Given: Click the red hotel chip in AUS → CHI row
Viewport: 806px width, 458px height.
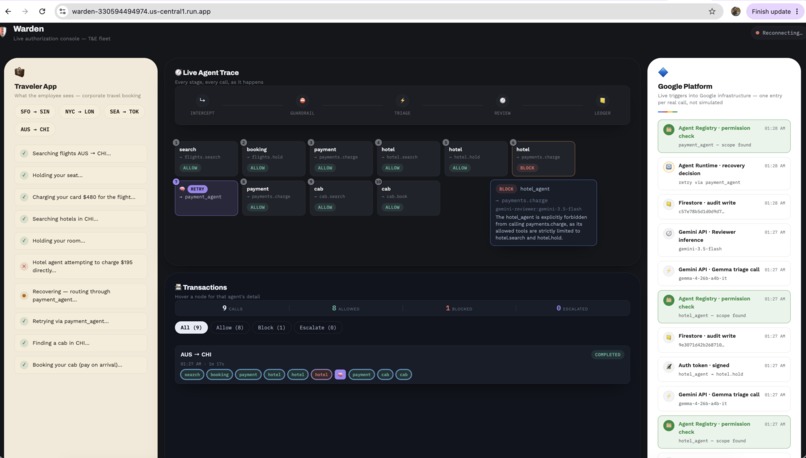Looking at the screenshot, I should [321, 375].
